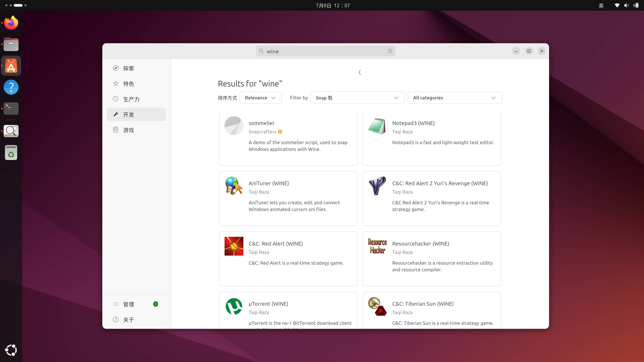This screenshot has height=362, width=644.
Task: Open the AniTuner (WINE) globe cursor icon
Action: 234,186
